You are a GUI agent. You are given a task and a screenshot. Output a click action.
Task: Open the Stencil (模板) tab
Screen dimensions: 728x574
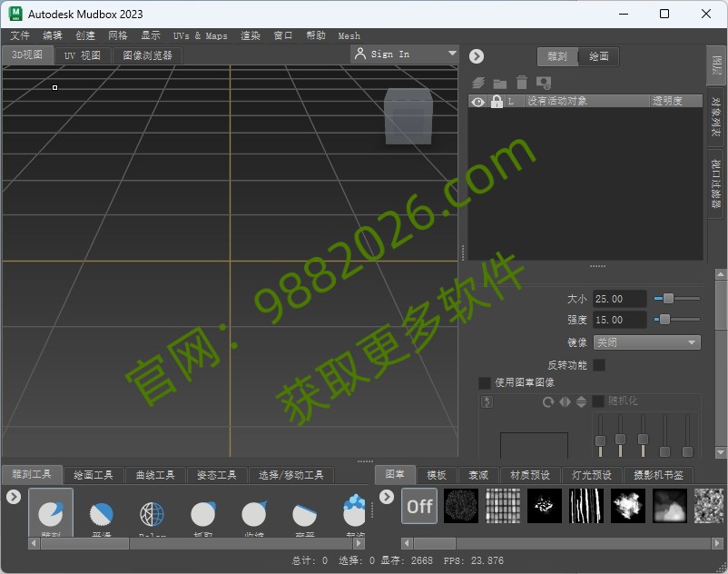(437, 475)
